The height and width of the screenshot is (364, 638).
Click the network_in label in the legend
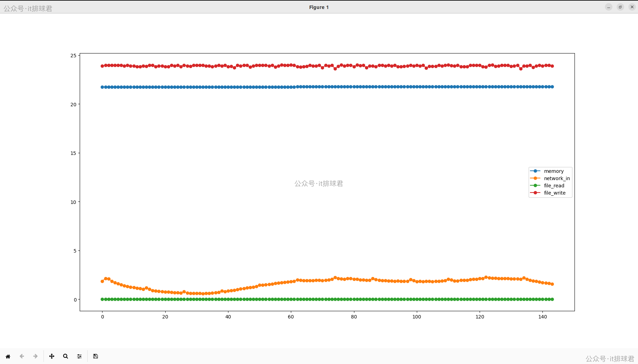(557, 178)
